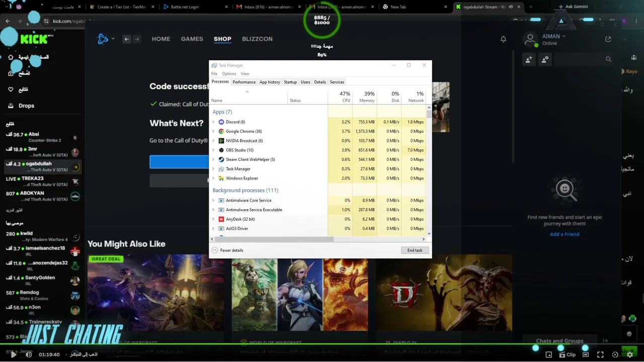Switch to the Users tab

pos(305,82)
